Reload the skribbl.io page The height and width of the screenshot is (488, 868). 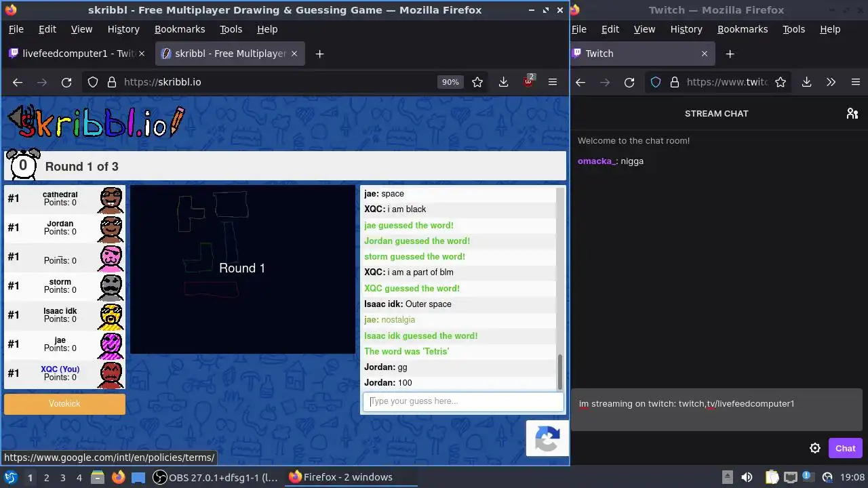pyautogui.click(x=66, y=82)
